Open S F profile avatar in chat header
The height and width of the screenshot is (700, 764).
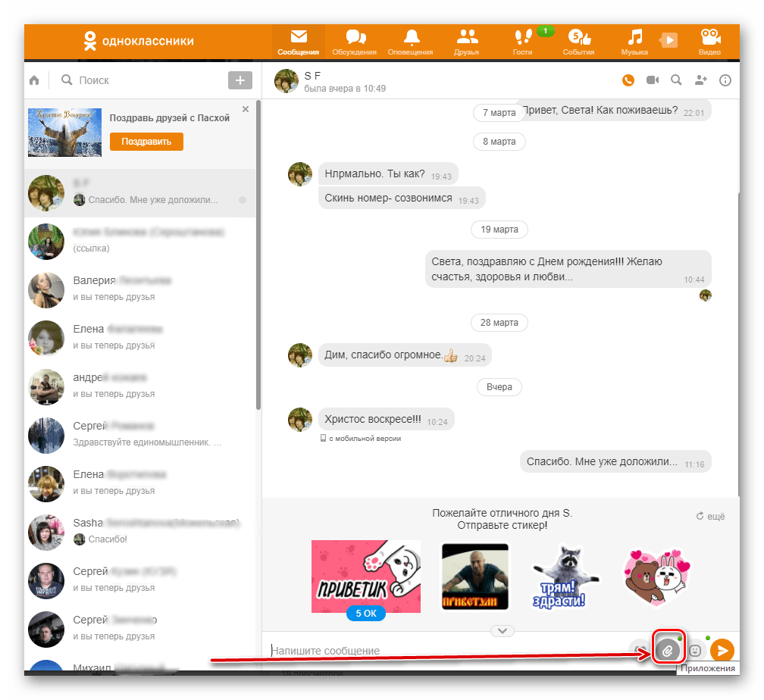pyautogui.click(x=286, y=81)
